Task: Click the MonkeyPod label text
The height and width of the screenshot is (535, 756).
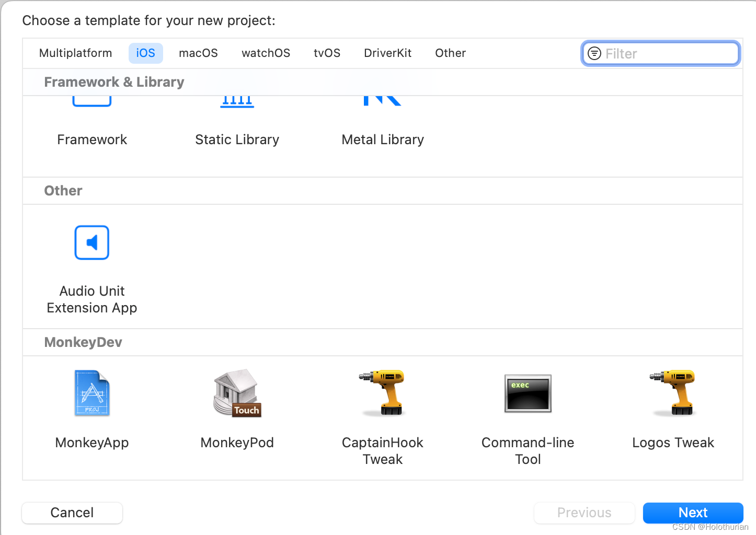Action: click(x=237, y=443)
